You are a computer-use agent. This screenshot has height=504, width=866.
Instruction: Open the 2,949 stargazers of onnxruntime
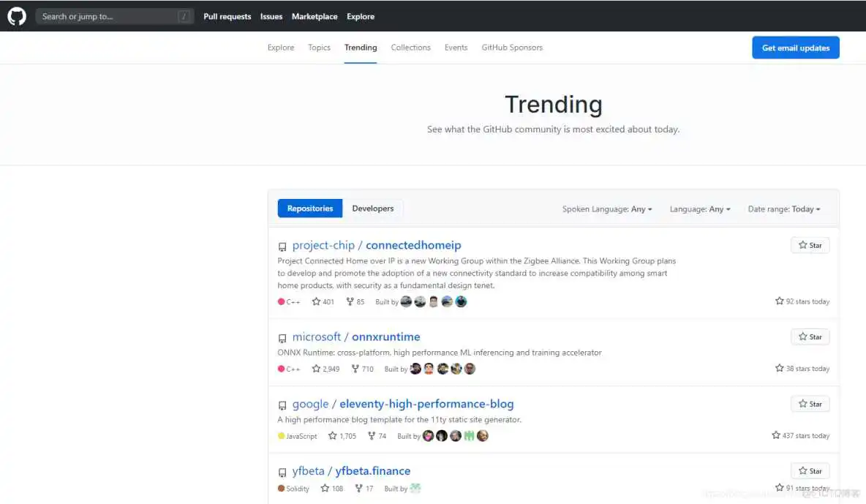click(x=326, y=369)
